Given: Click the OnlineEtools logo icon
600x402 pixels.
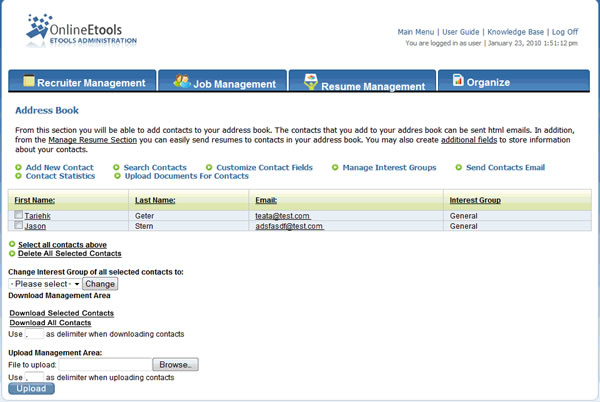Looking at the screenshot, I should pos(40,29).
